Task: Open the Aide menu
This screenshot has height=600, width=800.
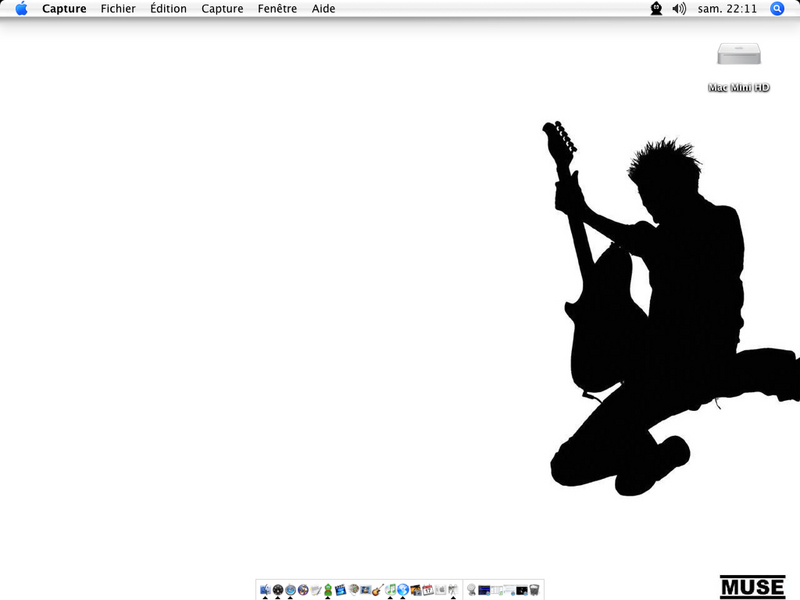Action: [323, 9]
